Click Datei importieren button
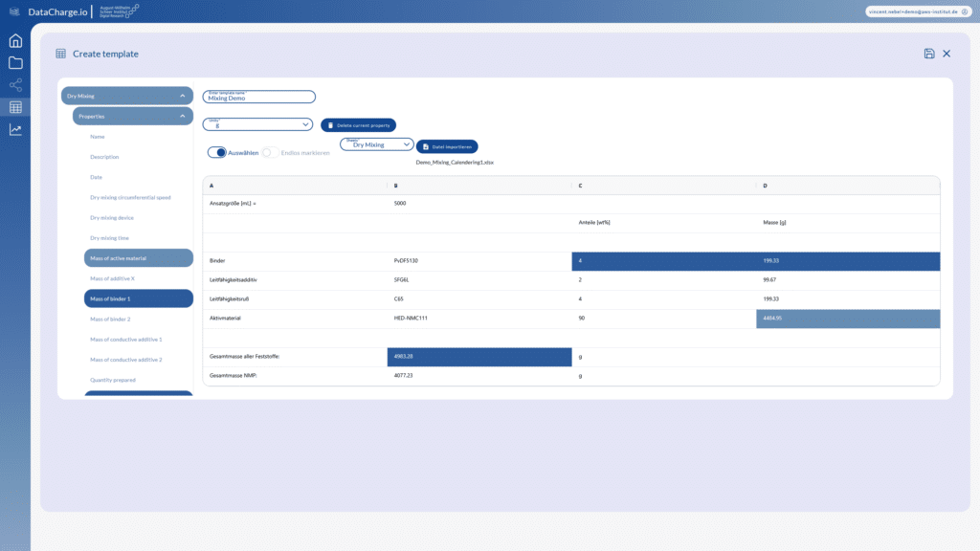 [447, 146]
